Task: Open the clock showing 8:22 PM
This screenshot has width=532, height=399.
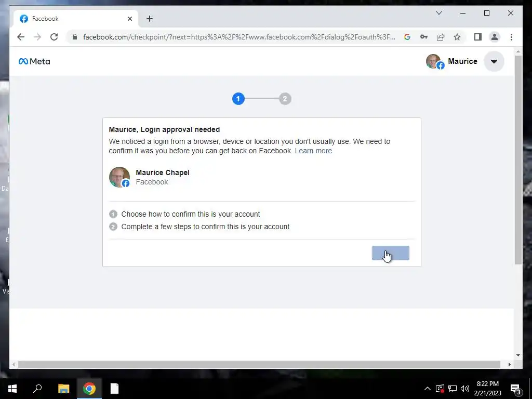Action: 487,389
